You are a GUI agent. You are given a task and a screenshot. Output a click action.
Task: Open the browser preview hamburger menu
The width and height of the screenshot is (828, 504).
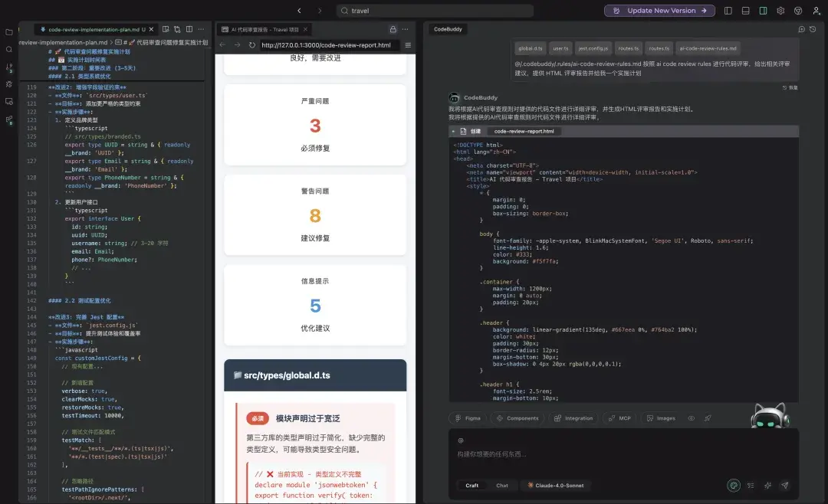(409, 45)
